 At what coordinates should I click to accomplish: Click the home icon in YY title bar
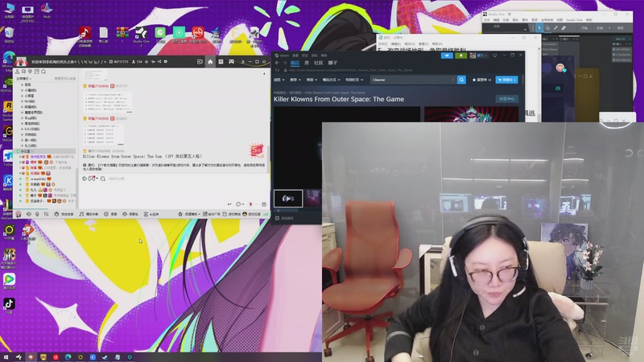tap(210, 62)
